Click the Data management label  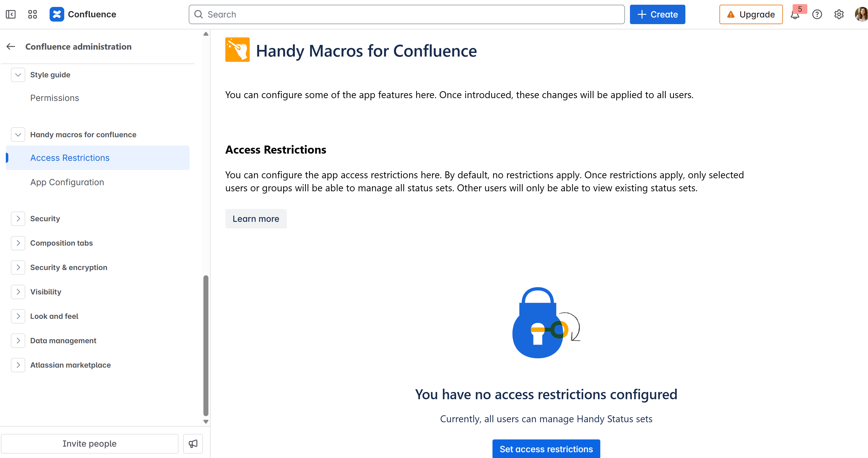tap(63, 341)
